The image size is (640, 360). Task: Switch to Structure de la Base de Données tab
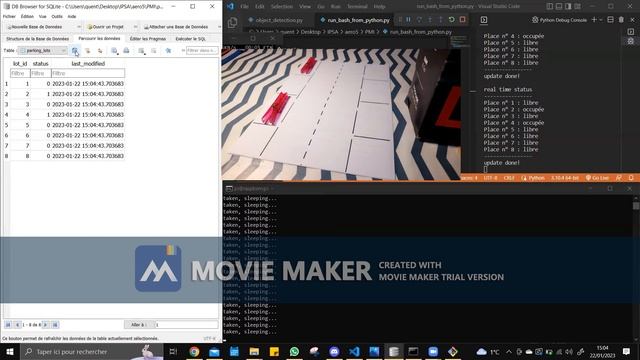click(38, 39)
